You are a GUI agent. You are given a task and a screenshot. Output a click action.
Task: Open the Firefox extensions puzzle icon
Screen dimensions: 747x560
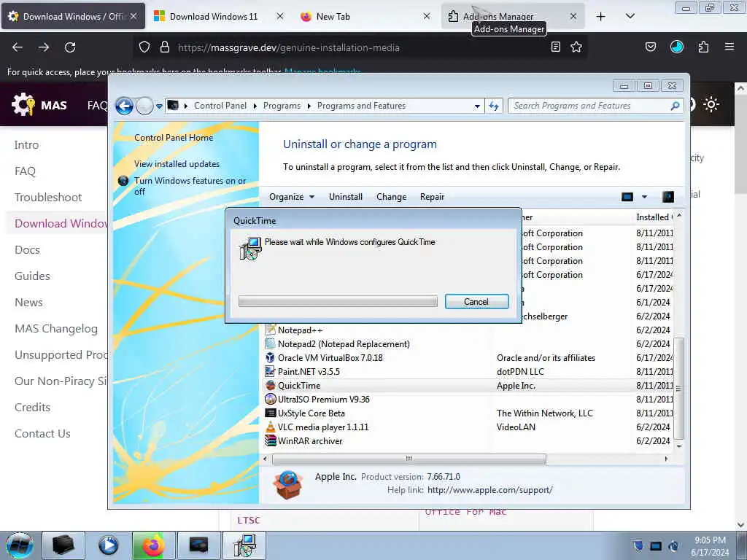point(703,47)
